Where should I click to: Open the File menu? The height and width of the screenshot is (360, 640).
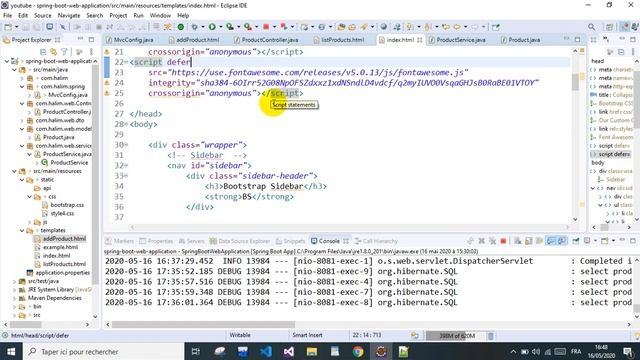pyautogui.click(x=7, y=16)
